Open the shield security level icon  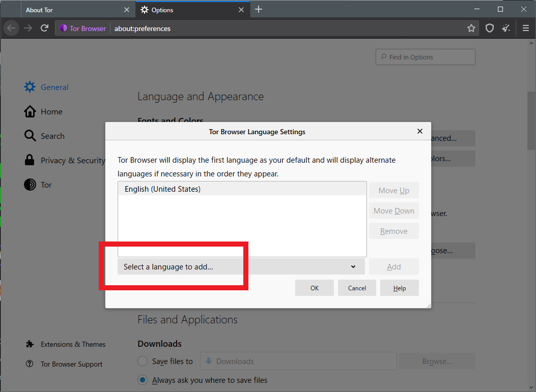tap(490, 28)
